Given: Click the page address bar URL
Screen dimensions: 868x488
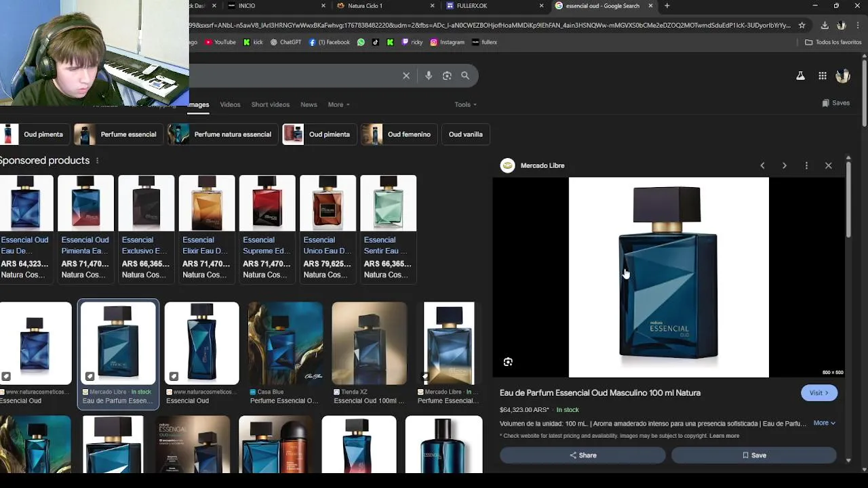Looking at the screenshot, I should tap(490, 25).
